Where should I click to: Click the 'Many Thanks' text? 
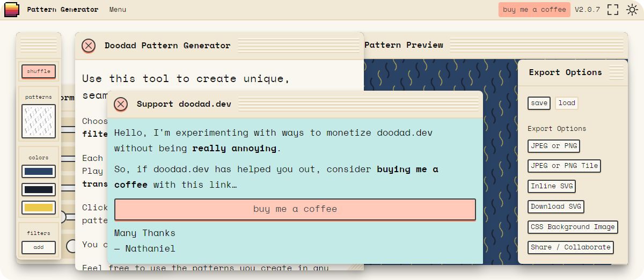(145, 233)
